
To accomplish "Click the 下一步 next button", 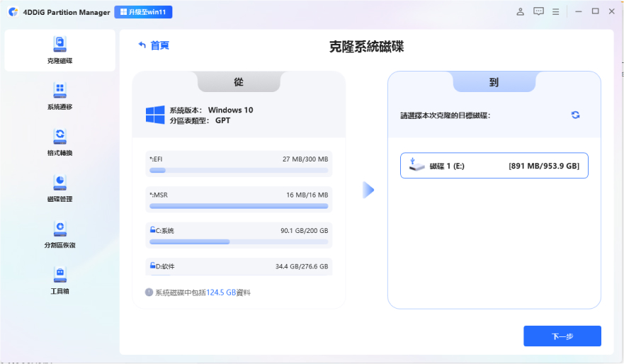I will [562, 336].
